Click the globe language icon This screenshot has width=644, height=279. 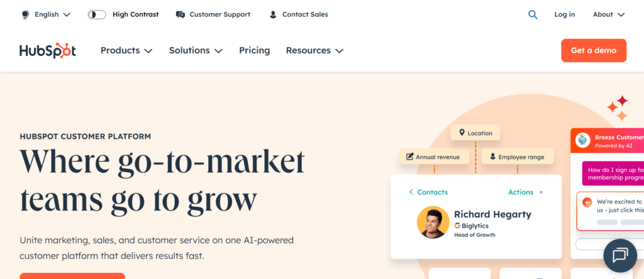pyautogui.click(x=25, y=14)
